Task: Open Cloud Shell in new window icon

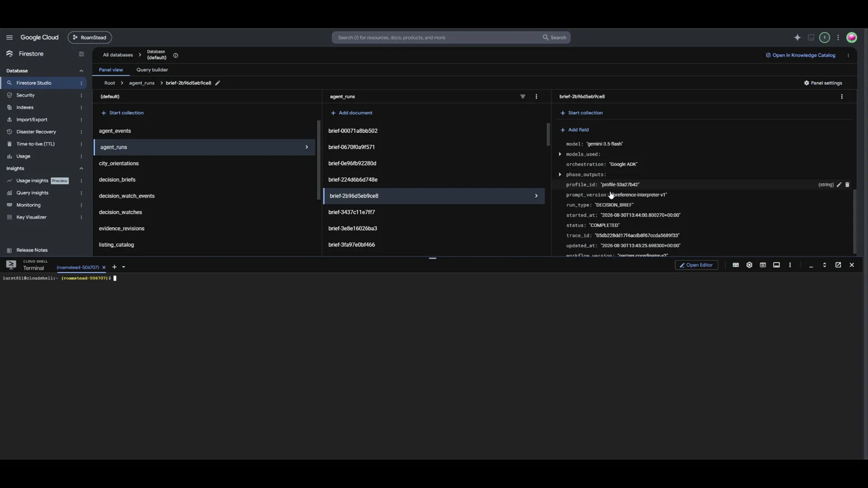Action: (x=838, y=265)
